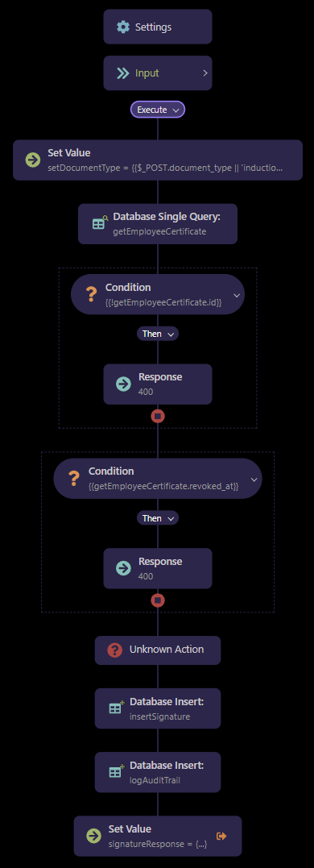Select the revoked_at Condition step
The image size is (314, 868).
(x=158, y=478)
